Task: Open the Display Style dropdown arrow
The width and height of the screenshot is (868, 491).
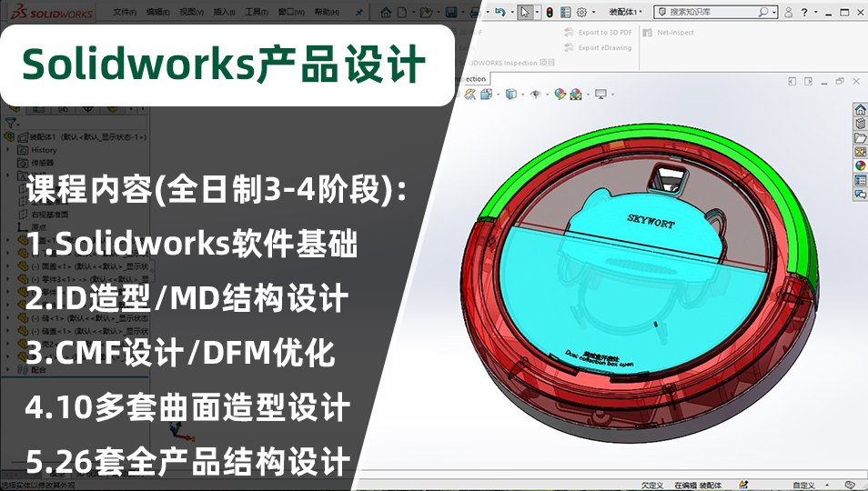Action: (522, 95)
